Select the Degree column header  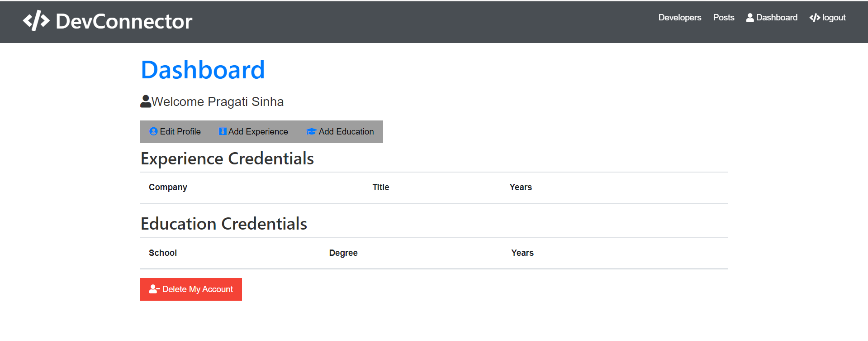pos(343,253)
